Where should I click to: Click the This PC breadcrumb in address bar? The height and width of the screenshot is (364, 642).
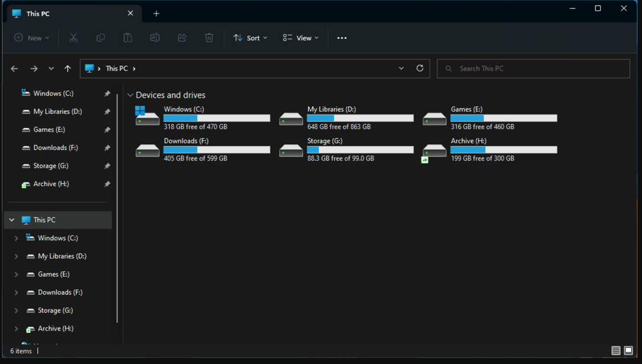[116, 68]
